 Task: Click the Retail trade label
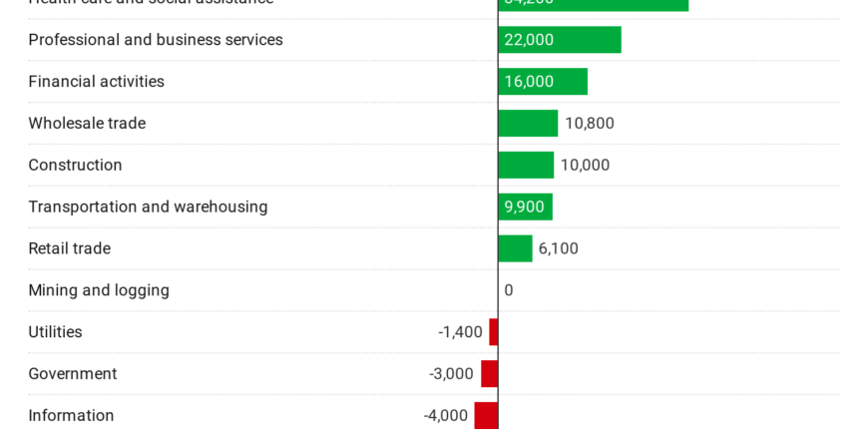[69, 249]
